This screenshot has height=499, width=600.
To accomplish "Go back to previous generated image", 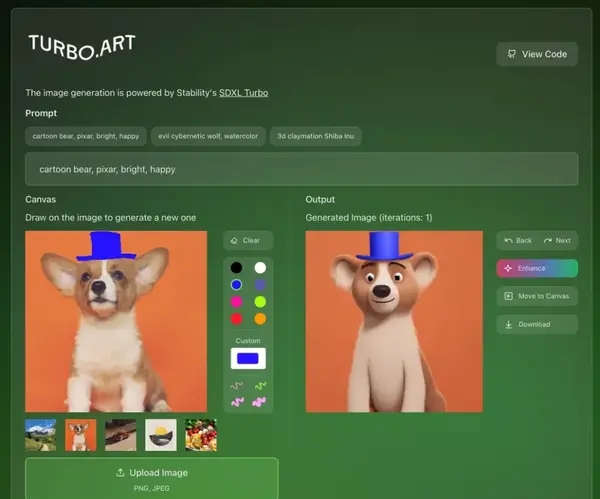I will [518, 240].
